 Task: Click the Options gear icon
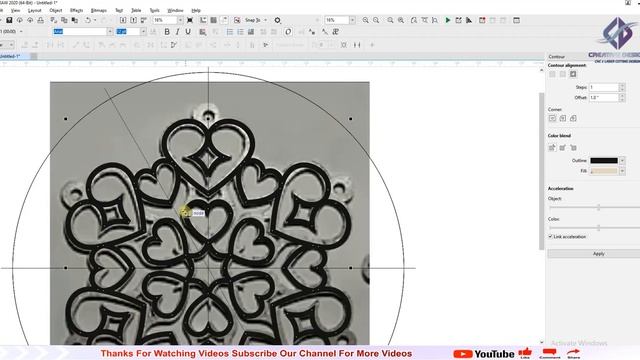pos(278,20)
